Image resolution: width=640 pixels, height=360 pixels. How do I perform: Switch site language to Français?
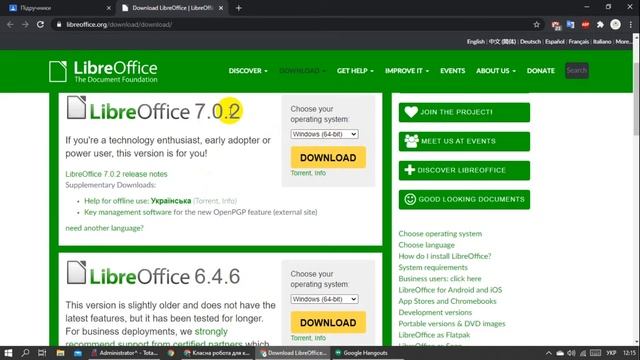(x=579, y=42)
